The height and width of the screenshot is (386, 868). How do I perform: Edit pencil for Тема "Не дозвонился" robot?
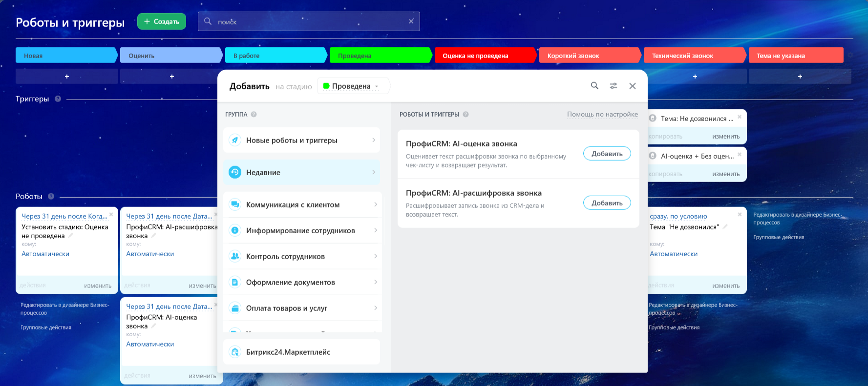coord(725,226)
